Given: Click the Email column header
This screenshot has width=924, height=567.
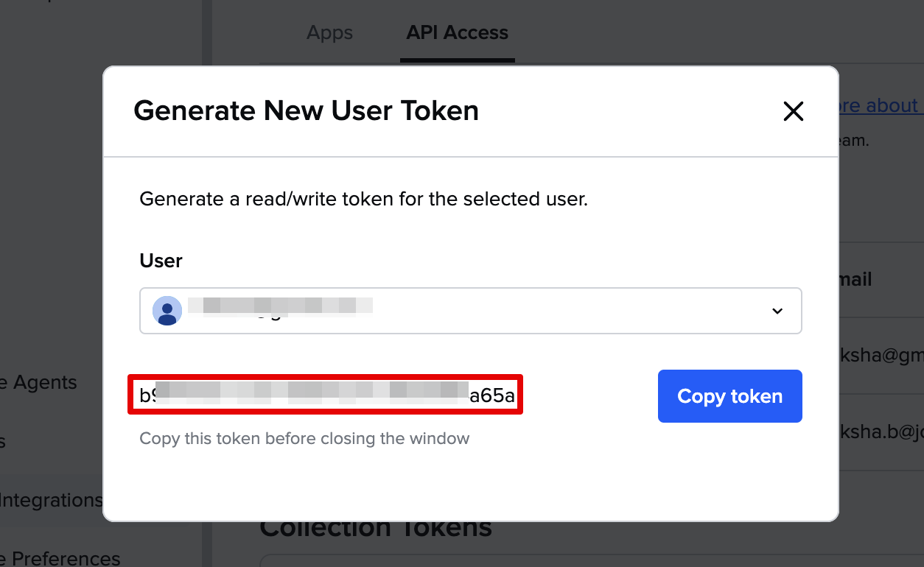Looking at the screenshot, I should 855,280.
